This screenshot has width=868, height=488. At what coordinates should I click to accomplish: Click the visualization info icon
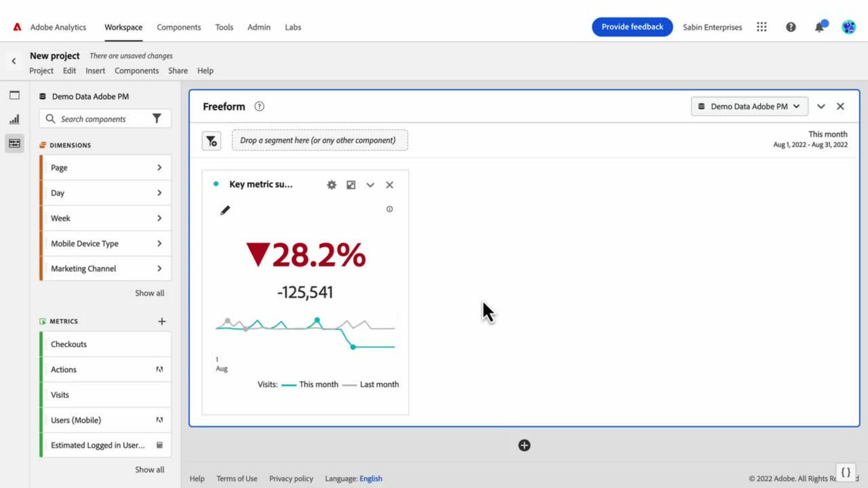coord(389,209)
